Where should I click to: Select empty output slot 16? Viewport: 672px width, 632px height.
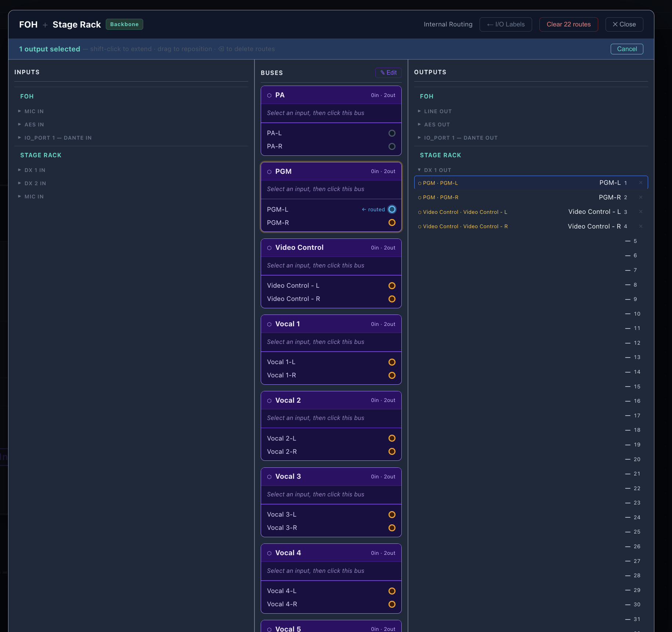click(531, 401)
